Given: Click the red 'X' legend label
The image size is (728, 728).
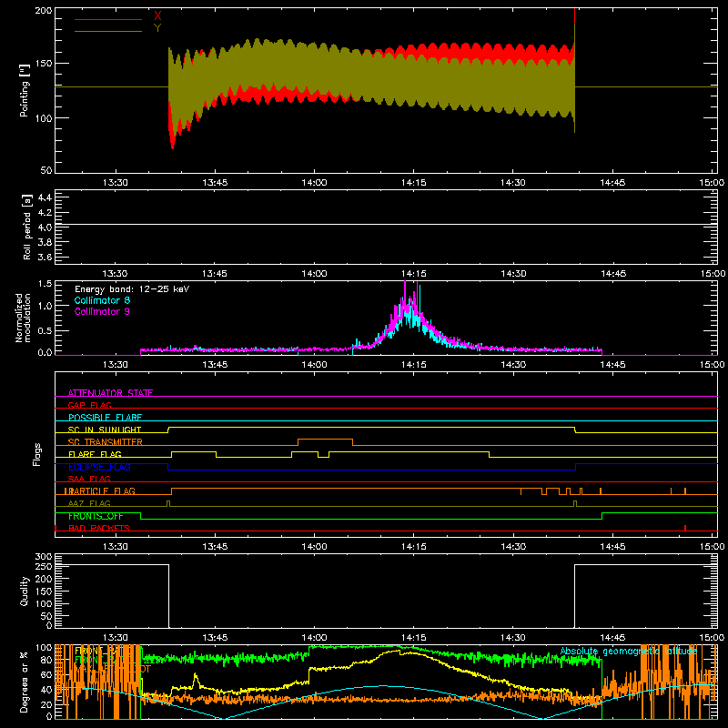Looking at the screenshot, I should (157, 16).
